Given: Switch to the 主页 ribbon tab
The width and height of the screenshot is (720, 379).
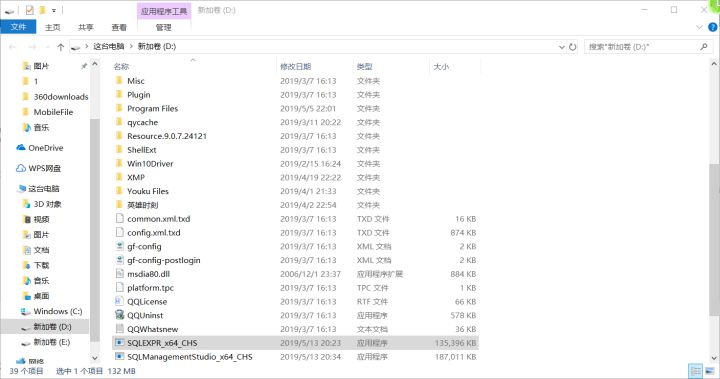Looking at the screenshot, I should point(52,27).
